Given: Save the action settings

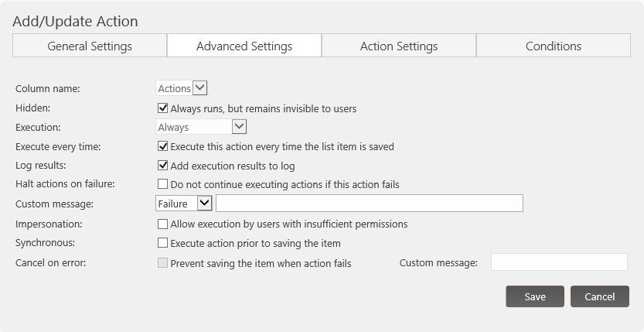Looking at the screenshot, I should click(535, 296).
